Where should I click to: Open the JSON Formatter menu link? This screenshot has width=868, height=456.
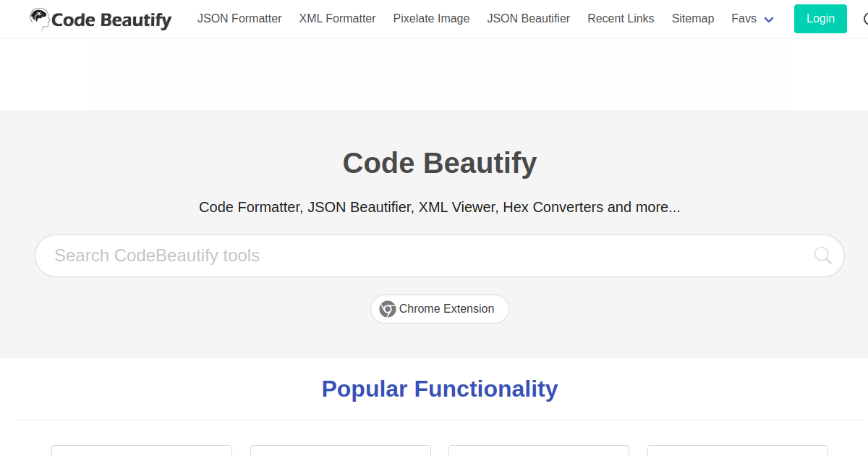[x=239, y=19]
